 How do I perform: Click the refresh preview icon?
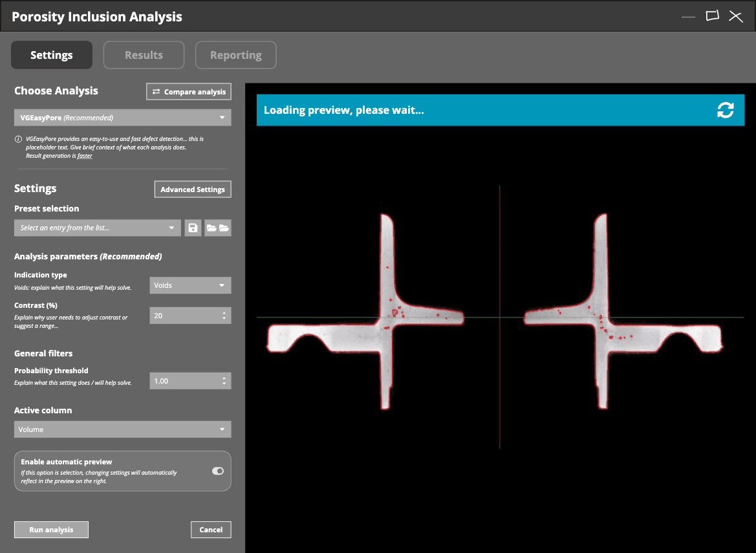pyautogui.click(x=725, y=110)
